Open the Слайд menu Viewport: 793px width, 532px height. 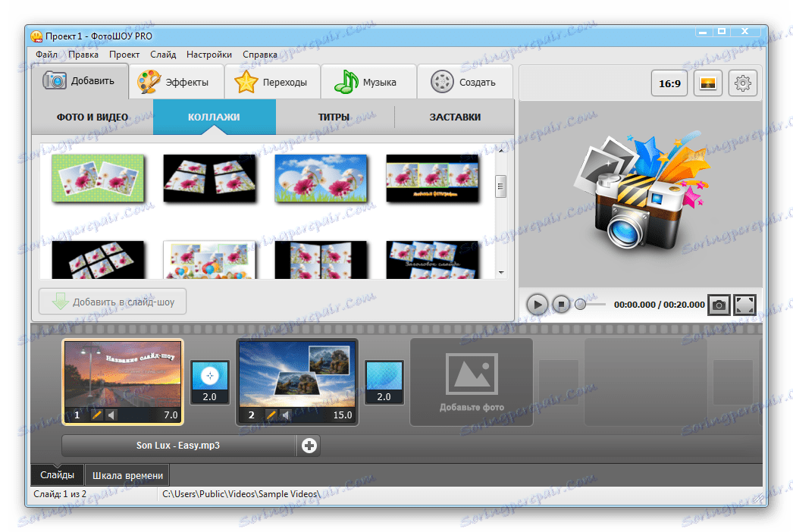[163, 54]
